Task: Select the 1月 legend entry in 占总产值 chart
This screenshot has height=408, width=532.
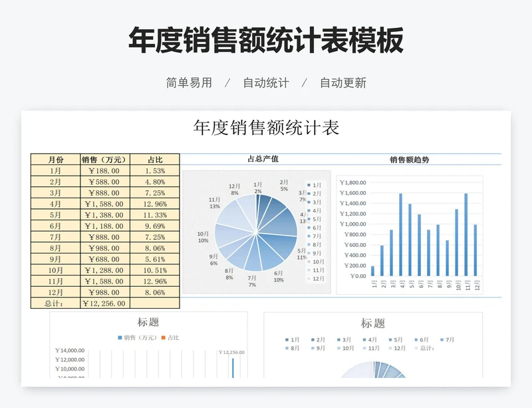Action: (314, 185)
